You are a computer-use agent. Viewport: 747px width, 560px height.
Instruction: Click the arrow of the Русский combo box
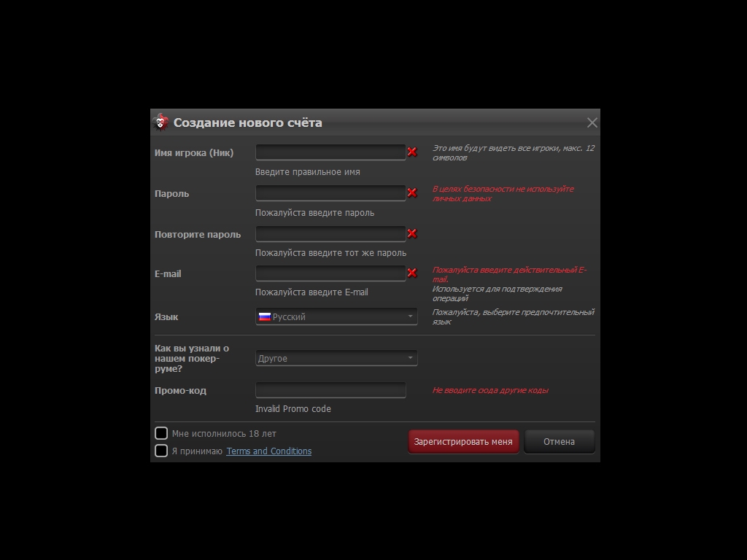pos(410,316)
